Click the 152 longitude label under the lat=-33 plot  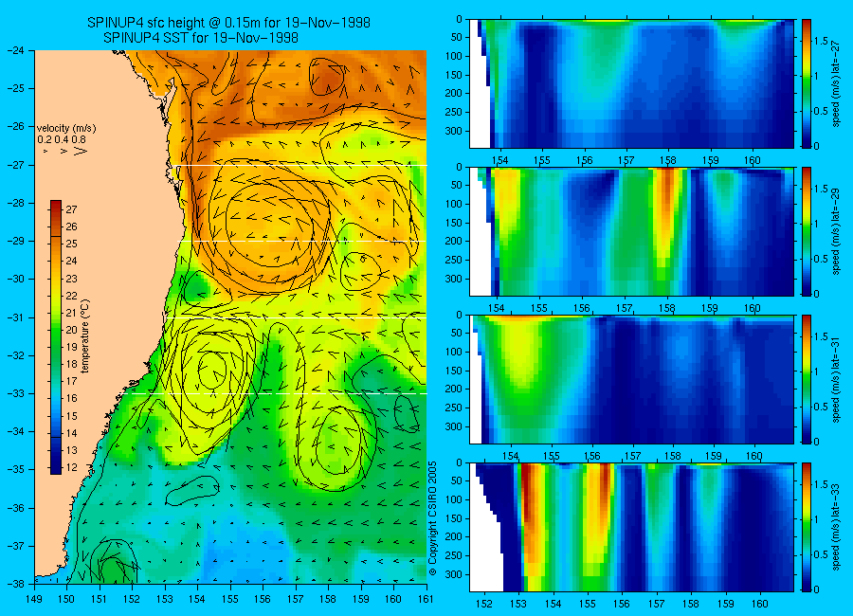coord(483,604)
